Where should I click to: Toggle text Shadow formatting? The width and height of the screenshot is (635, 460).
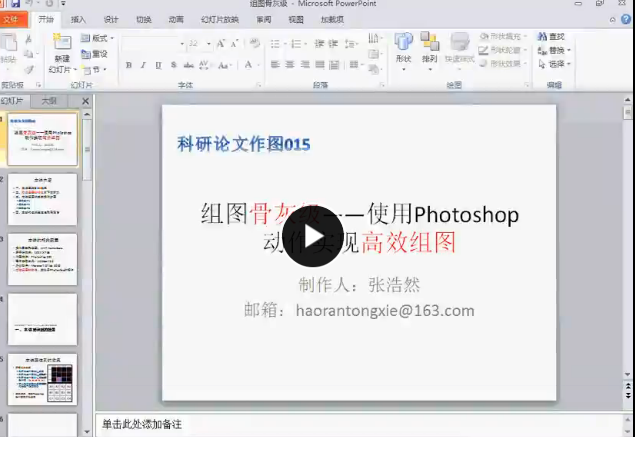[173, 65]
